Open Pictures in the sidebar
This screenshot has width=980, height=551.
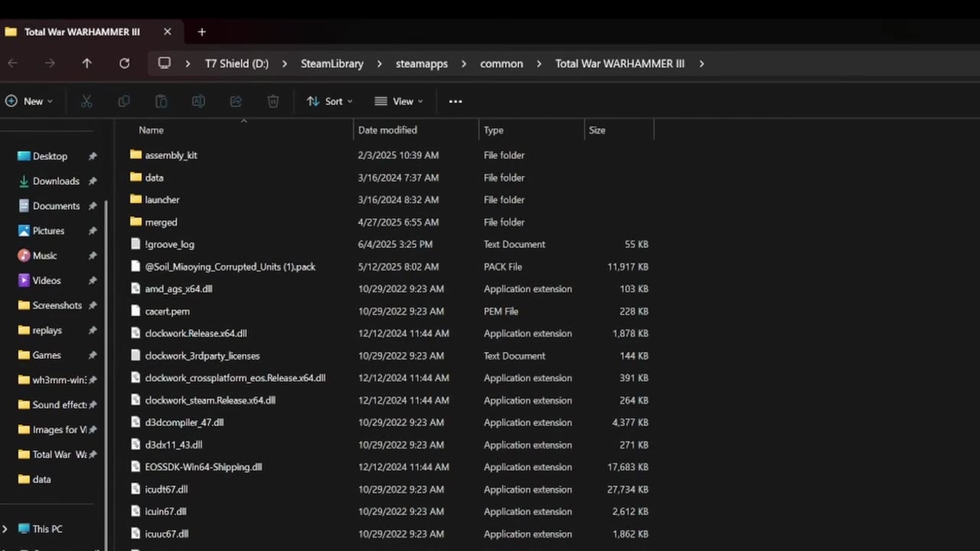[x=48, y=231]
